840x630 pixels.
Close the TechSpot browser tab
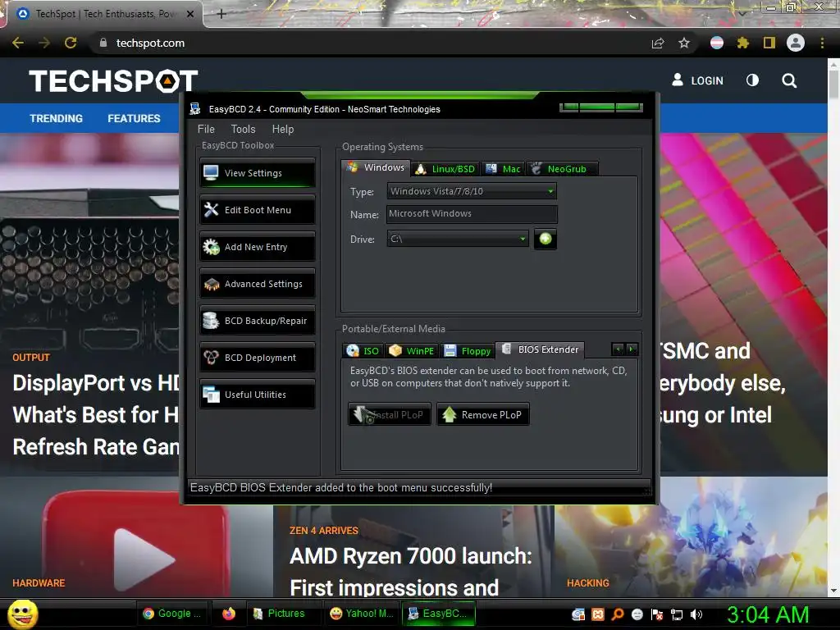190,14
